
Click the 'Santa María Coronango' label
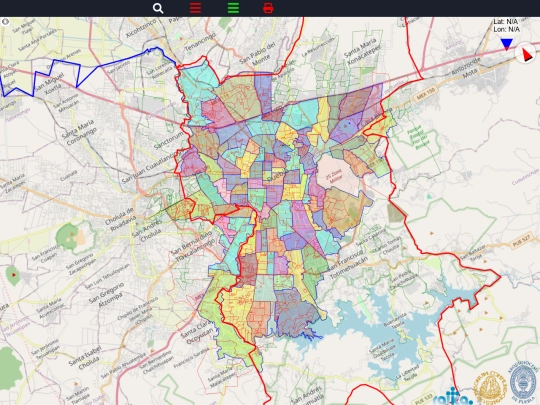click(x=79, y=133)
